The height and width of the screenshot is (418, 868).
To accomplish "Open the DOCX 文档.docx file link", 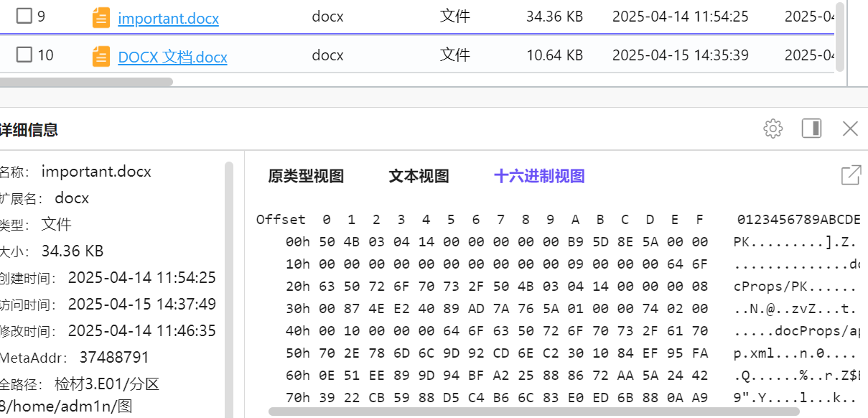I will 172,57.
